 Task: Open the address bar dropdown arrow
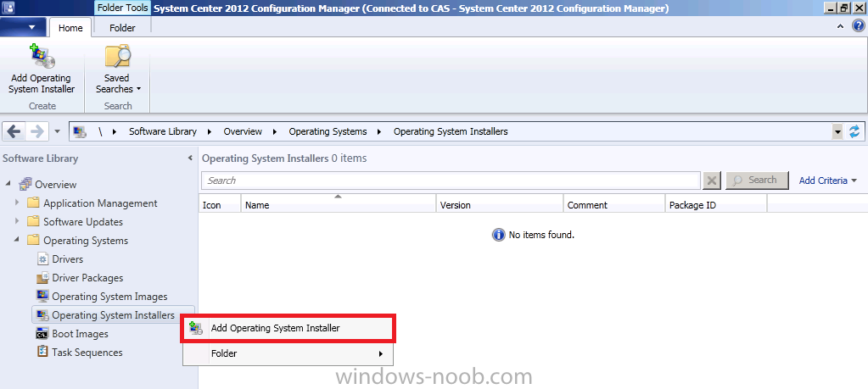[x=838, y=131]
